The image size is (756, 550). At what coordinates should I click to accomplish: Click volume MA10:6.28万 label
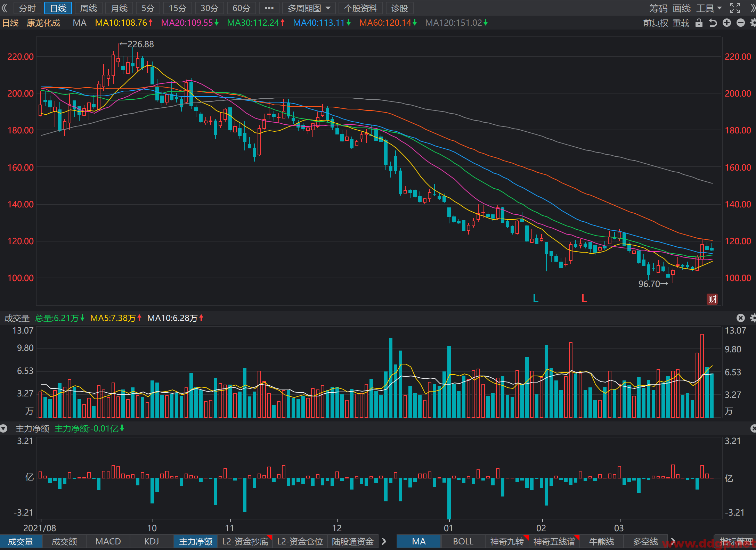click(x=175, y=318)
